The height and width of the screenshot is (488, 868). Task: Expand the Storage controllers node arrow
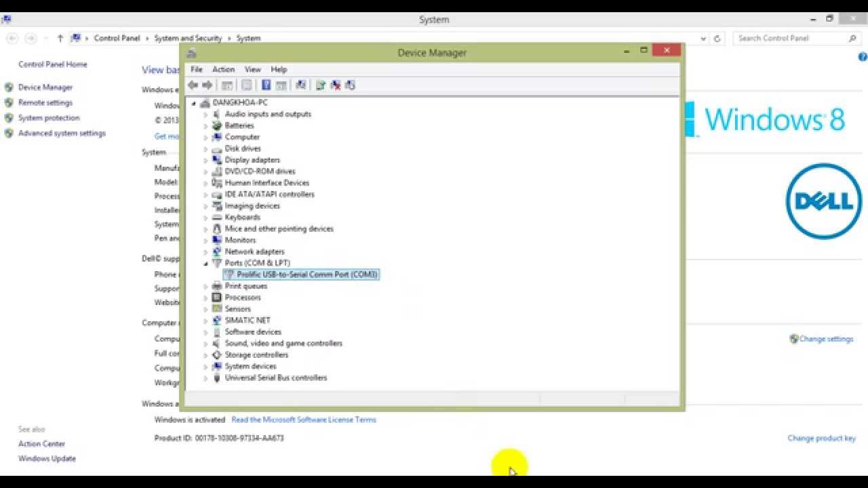(205, 354)
